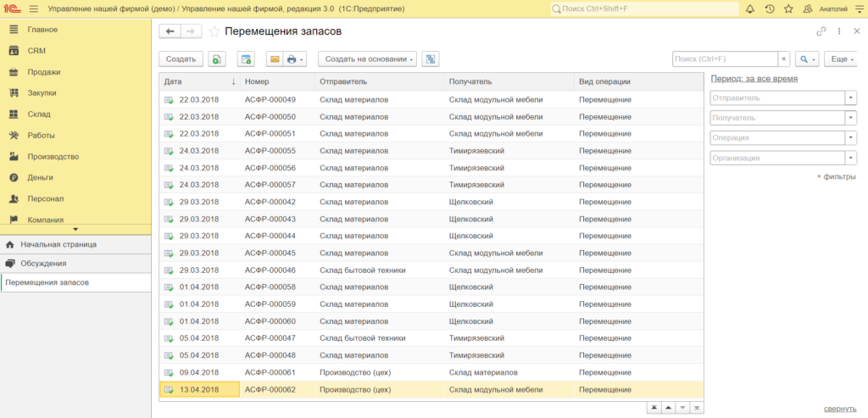This screenshot has height=418, width=868.
Task: Click the Отправитель filter input
Action: 777,98
